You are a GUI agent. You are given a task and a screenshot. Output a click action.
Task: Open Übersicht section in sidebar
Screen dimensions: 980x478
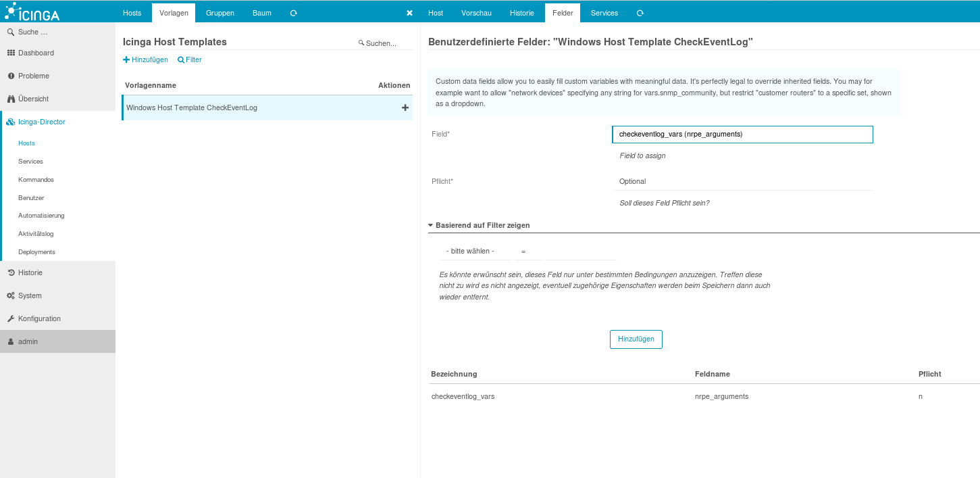pyautogui.click(x=33, y=99)
